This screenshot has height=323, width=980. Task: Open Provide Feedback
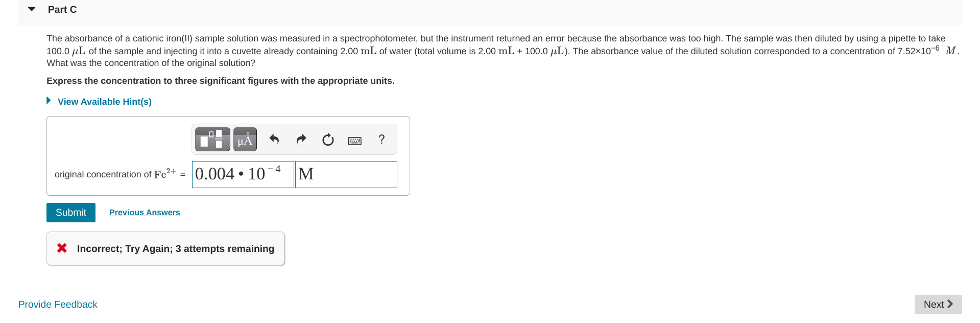[58, 304]
